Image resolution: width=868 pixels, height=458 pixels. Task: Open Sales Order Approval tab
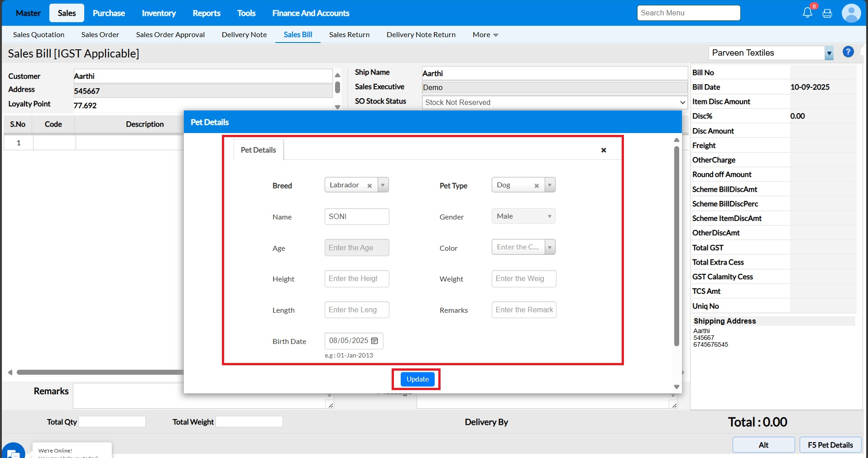(x=170, y=34)
